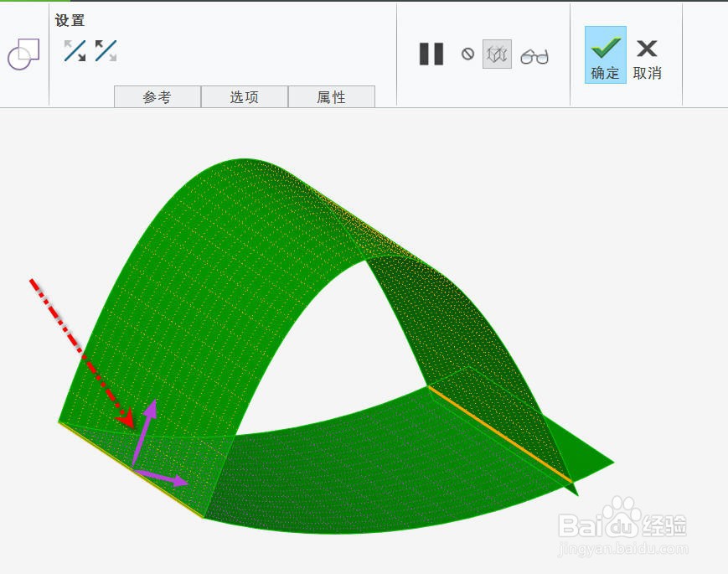Click the merge quilts feature icon
The width and height of the screenshot is (728, 574).
coord(23,54)
